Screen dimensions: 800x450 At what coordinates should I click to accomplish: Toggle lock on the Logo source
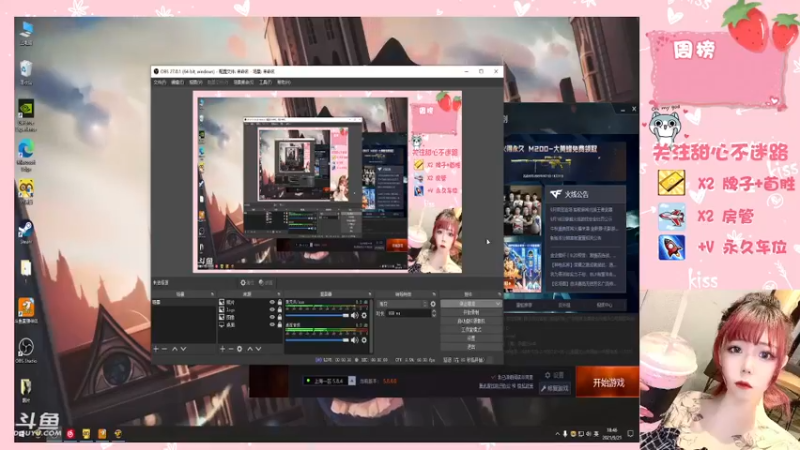pyautogui.click(x=280, y=310)
